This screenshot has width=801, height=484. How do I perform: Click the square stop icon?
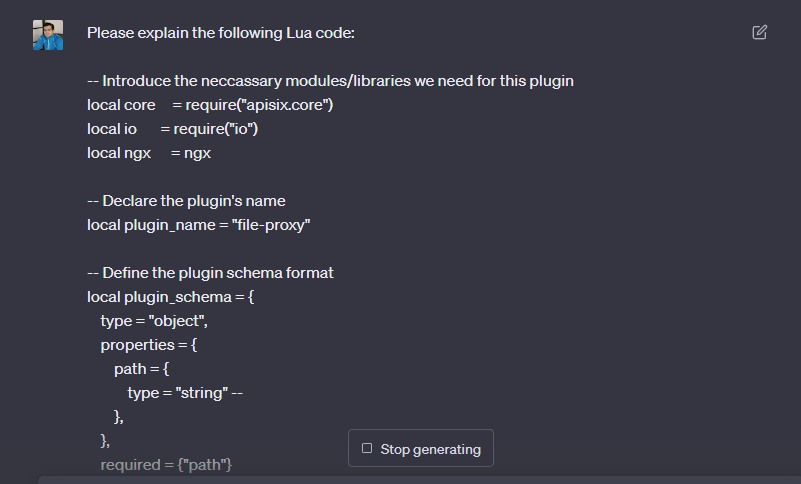click(367, 449)
